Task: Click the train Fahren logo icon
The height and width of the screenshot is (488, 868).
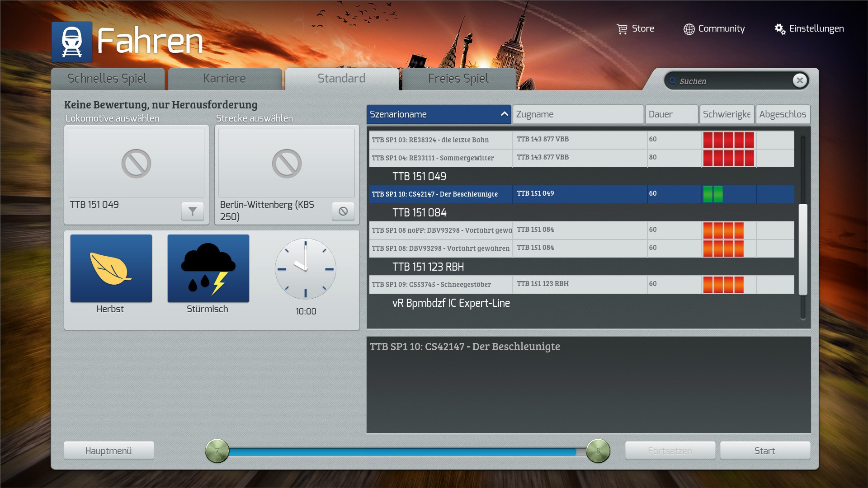Action: pos(72,42)
